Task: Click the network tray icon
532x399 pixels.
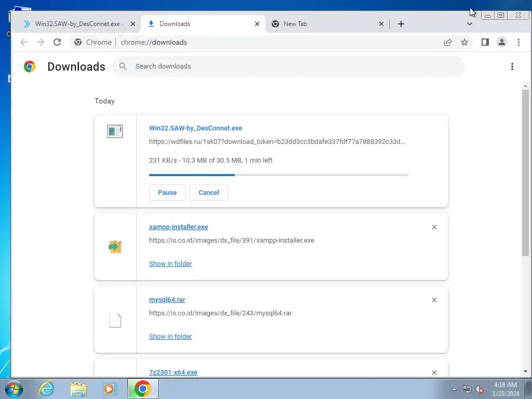Action: (x=467, y=390)
